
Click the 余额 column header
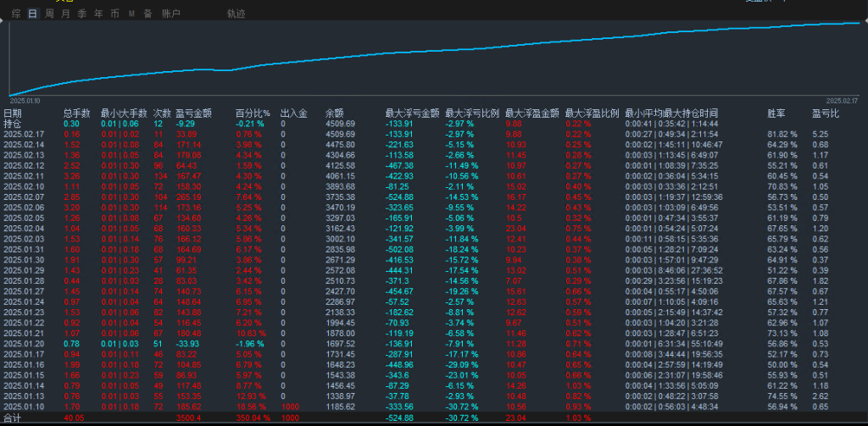335,113
